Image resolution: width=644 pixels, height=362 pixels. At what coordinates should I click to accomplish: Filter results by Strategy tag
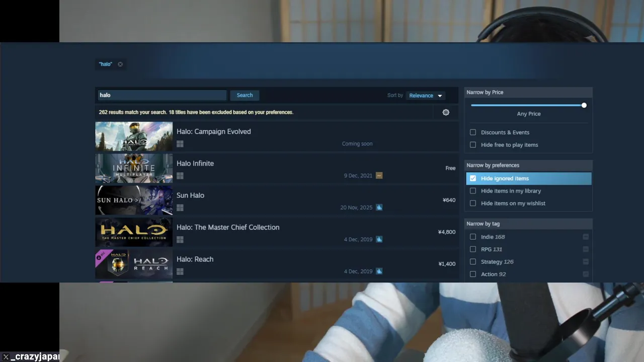[x=473, y=261]
